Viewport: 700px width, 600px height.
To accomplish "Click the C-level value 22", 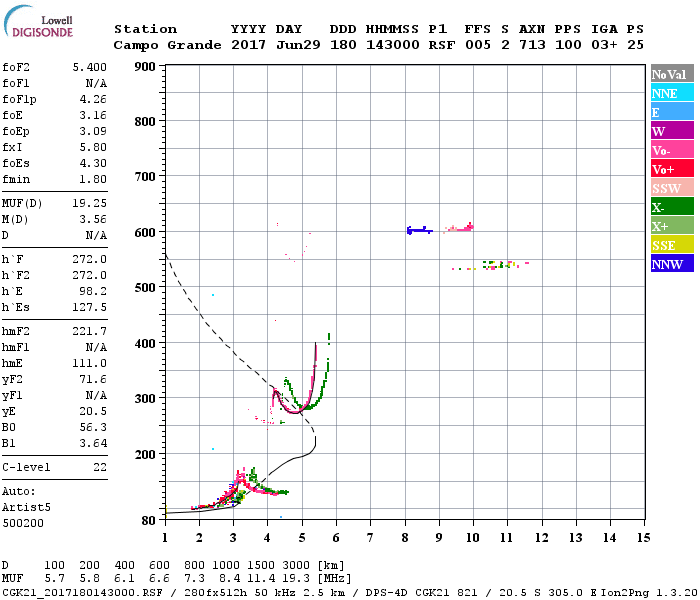I will [100, 467].
